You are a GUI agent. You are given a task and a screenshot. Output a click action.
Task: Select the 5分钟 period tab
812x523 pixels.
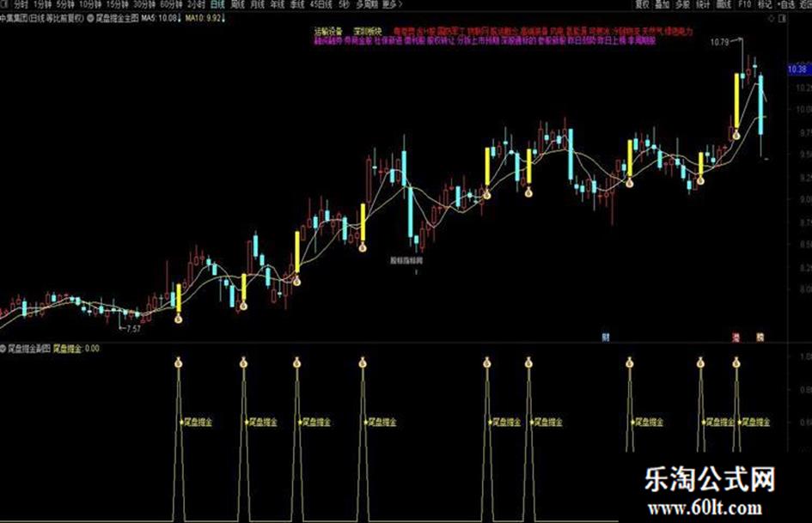coord(66,4)
